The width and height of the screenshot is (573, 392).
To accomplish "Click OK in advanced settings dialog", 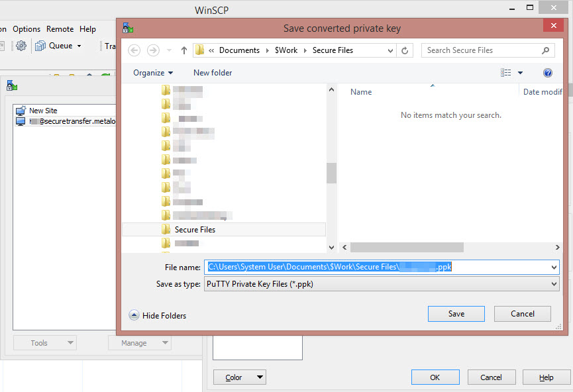I will pos(435,377).
